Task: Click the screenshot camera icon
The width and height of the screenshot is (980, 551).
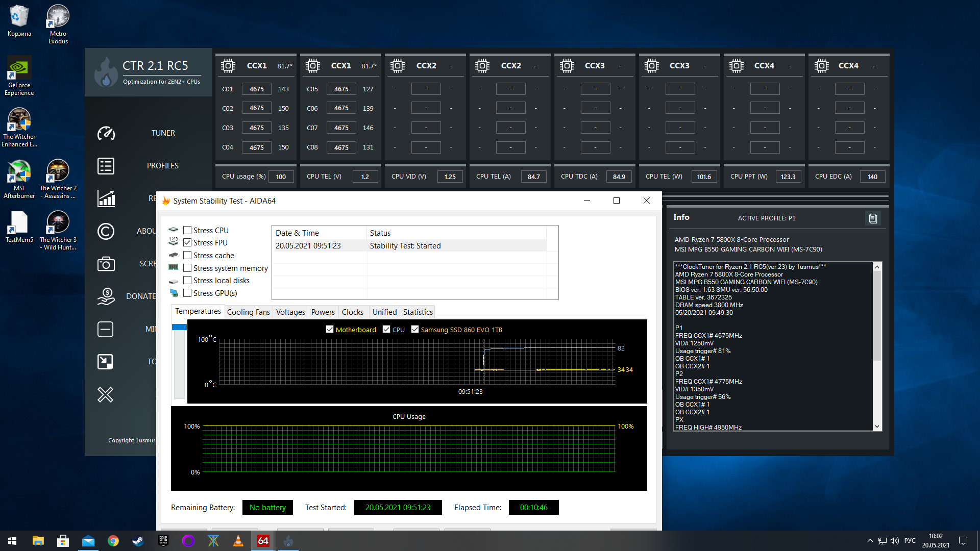Action: pyautogui.click(x=106, y=264)
